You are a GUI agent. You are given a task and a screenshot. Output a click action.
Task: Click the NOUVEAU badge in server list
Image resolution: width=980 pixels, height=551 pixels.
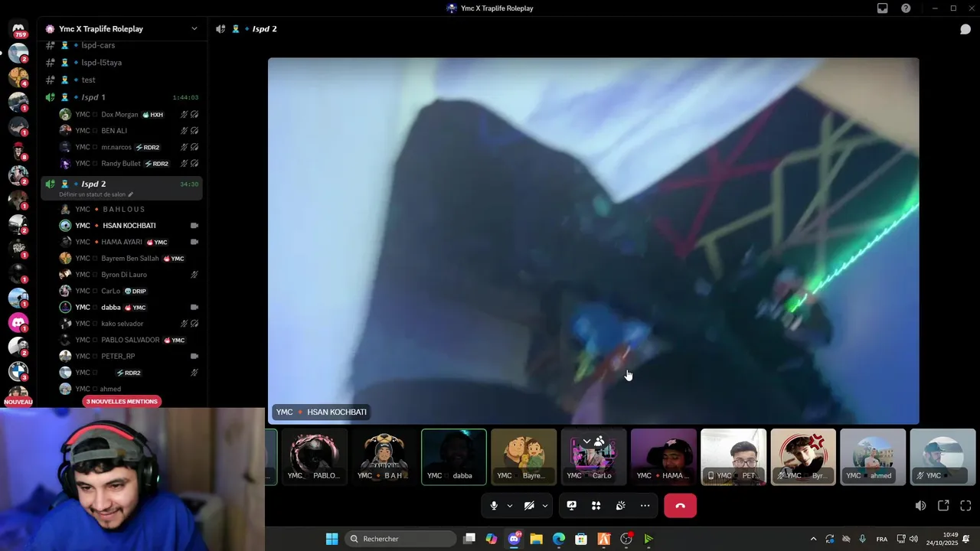tap(18, 402)
